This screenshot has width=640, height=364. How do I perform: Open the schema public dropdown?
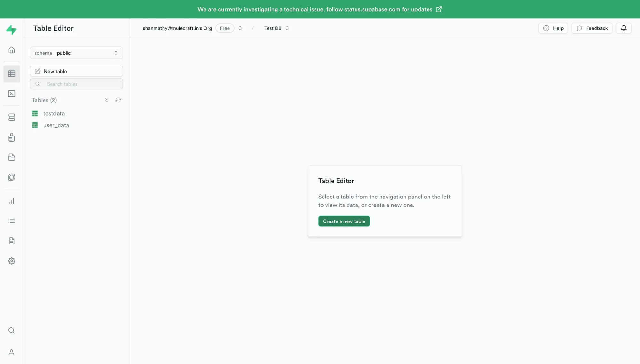(76, 53)
